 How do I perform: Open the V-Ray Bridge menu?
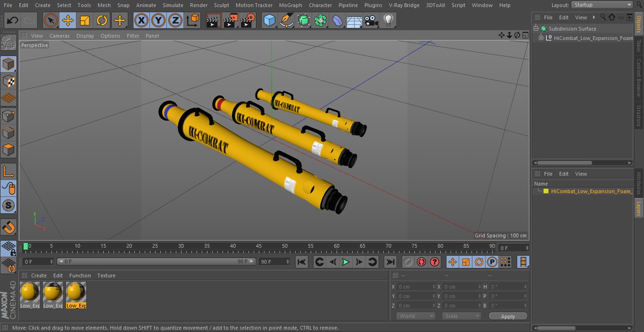[x=404, y=5]
